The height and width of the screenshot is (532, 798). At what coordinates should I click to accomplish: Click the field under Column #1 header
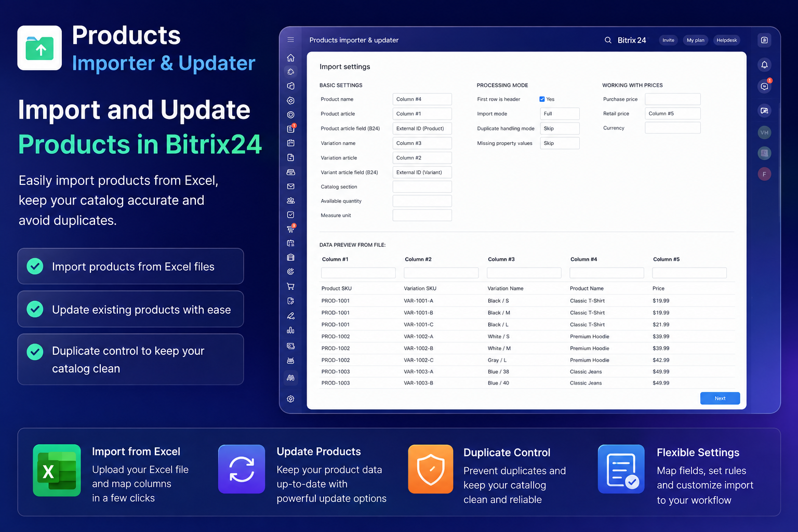click(358, 273)
